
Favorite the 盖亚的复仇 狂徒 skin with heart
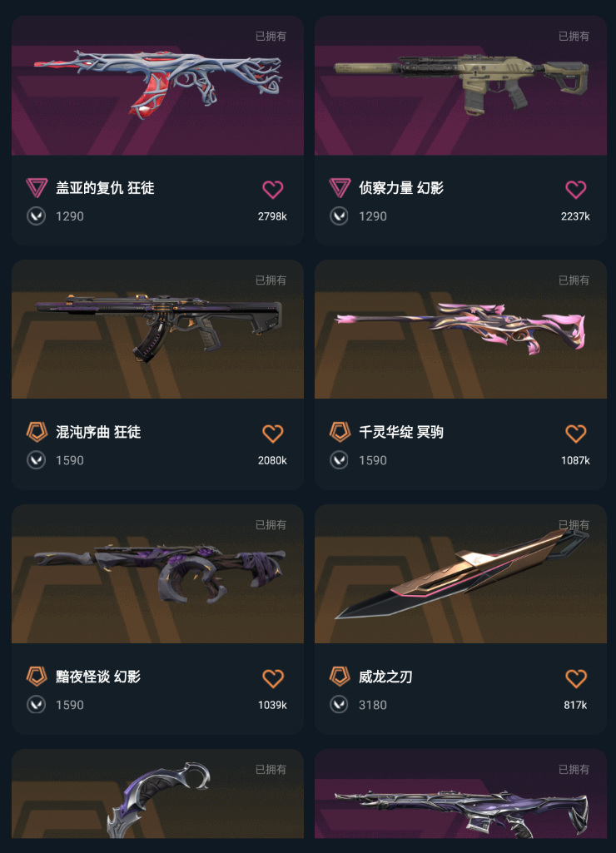[273, 189]
